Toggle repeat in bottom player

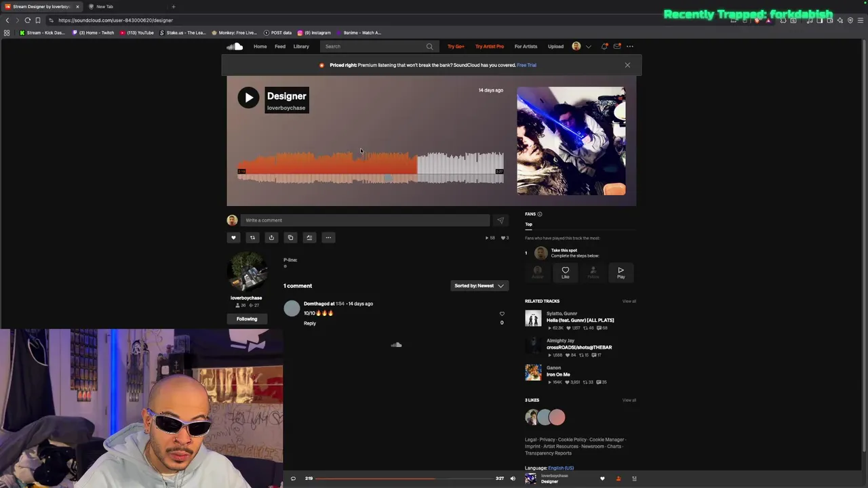293,479
